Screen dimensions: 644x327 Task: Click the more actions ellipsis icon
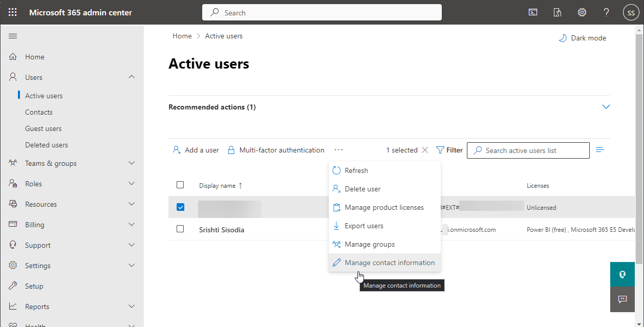[x=338, y=150]
